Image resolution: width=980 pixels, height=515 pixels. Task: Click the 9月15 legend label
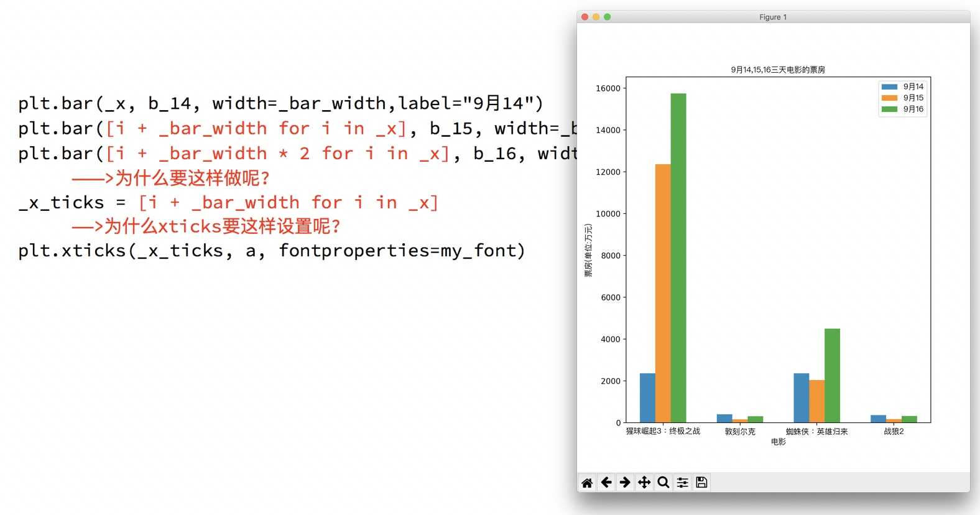(913, 98)
